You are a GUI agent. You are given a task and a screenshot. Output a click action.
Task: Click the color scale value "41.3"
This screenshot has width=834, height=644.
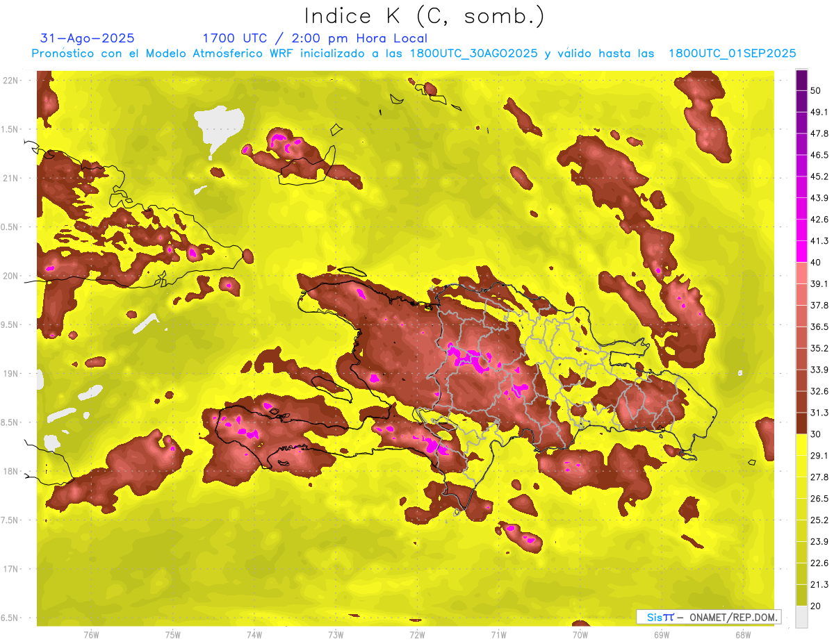[x=819, y=241]
